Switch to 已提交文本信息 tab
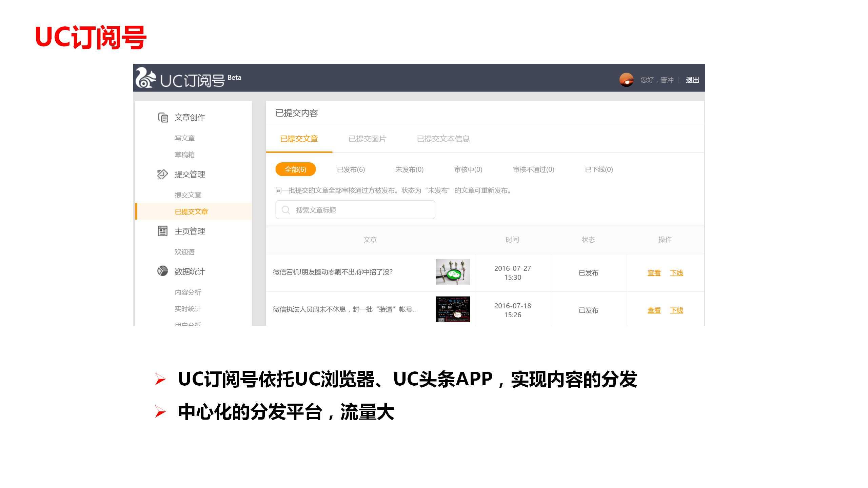 443,139
